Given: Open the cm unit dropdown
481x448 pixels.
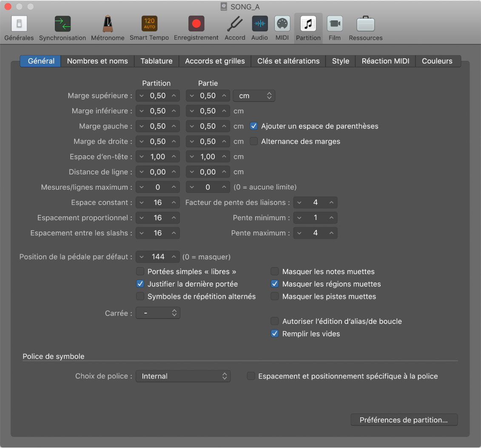Looking at the screenshot, I should (254, 96).
